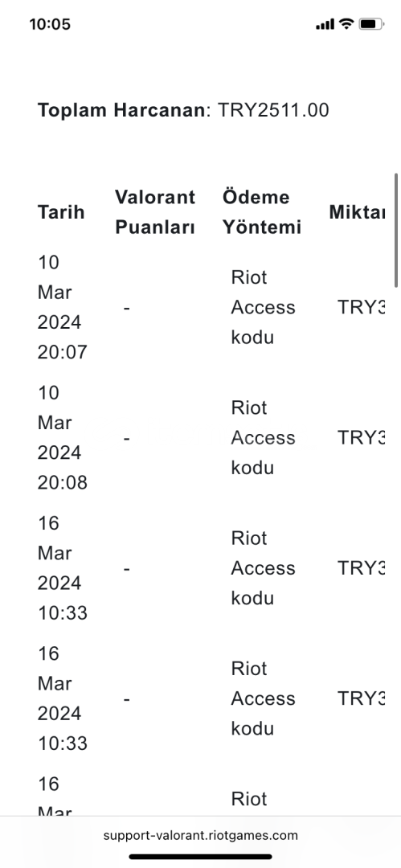Screen dimensions: 401x868
Task: Select the 10 Mar 2024 20:08 date cell
Action: 63,438
